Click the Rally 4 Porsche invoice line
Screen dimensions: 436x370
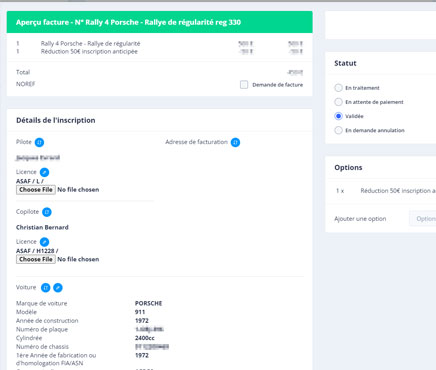[159, 44]
